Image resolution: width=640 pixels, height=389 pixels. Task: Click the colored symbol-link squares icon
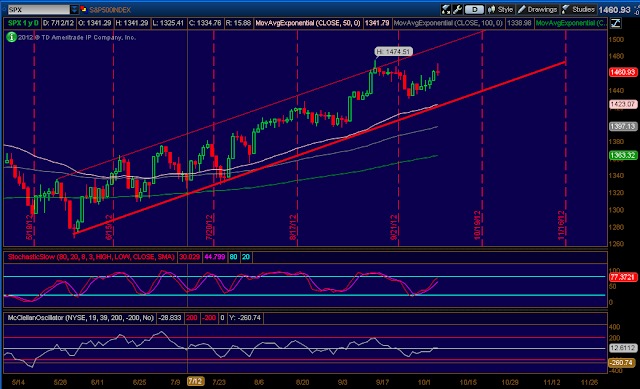(x=84, y=9)
